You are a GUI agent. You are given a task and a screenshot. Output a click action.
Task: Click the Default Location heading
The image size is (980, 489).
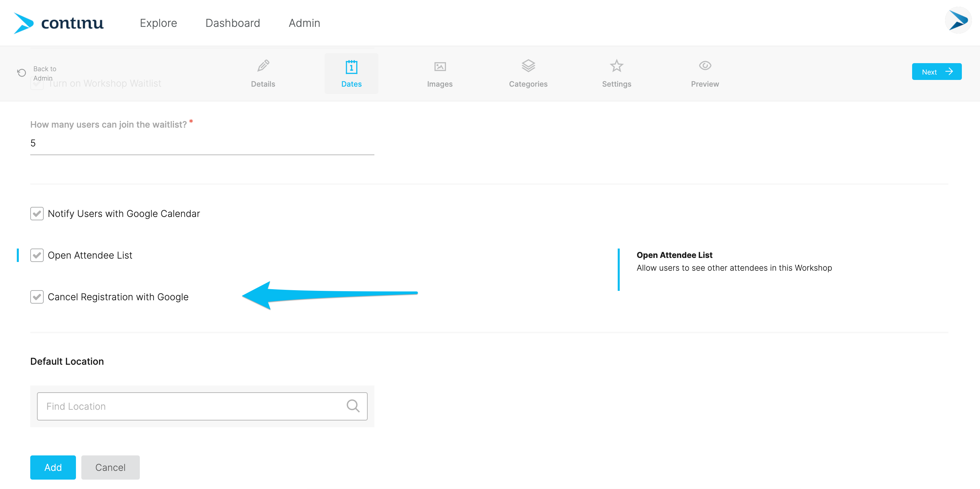pyautogui.click(x=67, y=361)
